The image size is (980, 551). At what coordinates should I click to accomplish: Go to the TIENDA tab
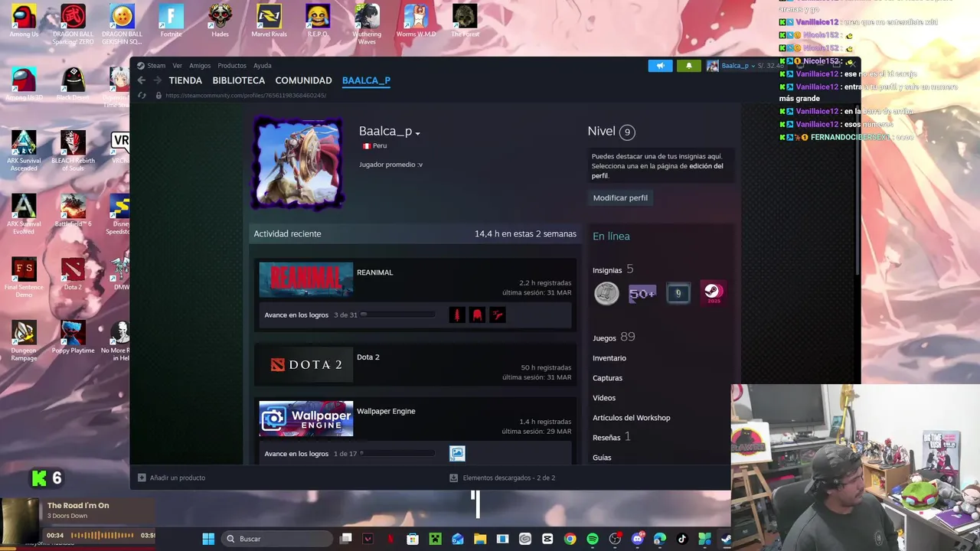[x=185, y=80]
